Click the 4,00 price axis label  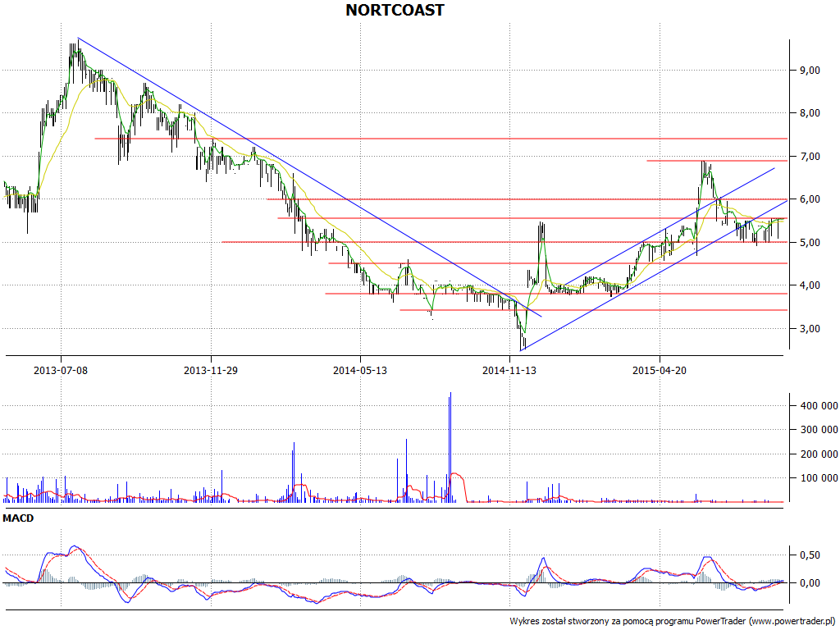pos(810,285)
